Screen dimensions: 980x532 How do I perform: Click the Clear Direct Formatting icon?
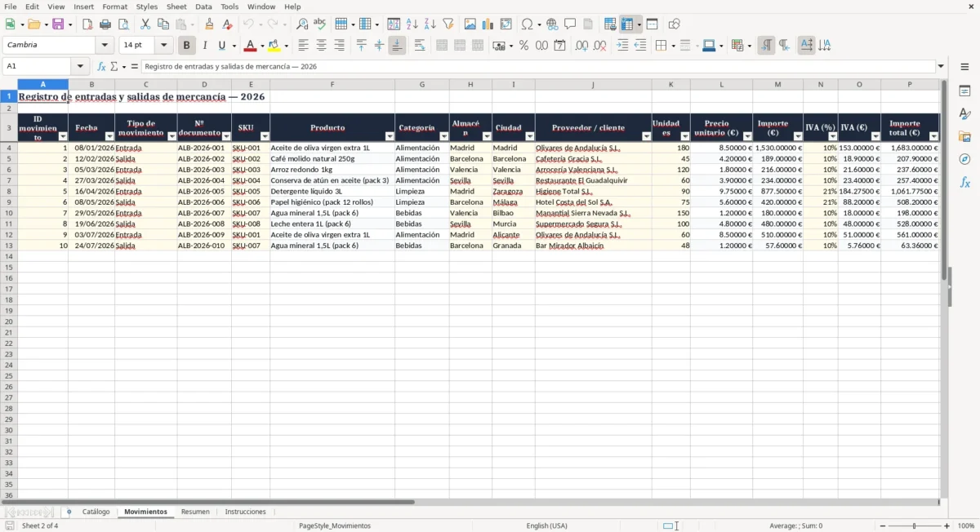(x=228, y=24)
